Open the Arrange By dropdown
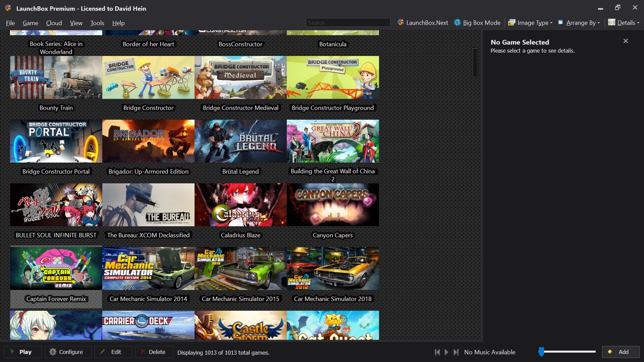 click(x=579, y=23)
